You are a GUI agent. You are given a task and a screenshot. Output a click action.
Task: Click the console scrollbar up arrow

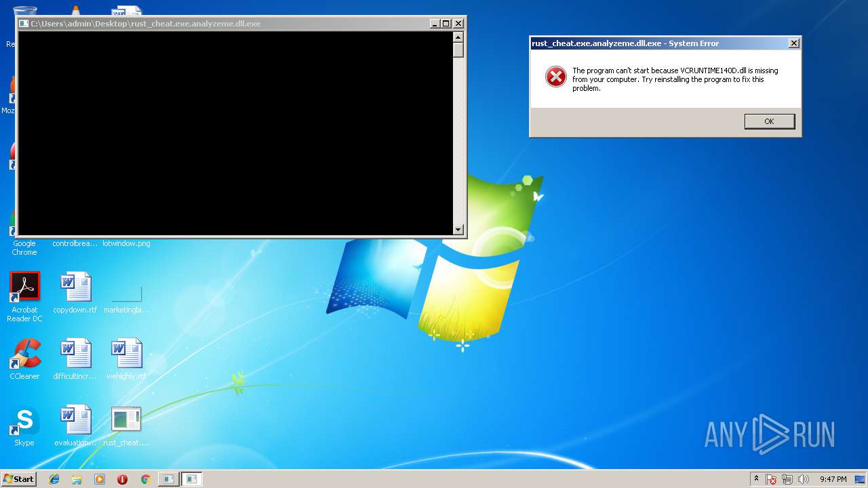click(x=458, y=37)
